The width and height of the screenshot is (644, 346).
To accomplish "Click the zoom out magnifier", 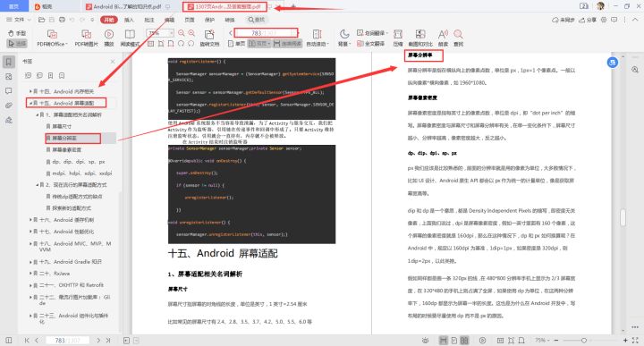I will 181,33.
